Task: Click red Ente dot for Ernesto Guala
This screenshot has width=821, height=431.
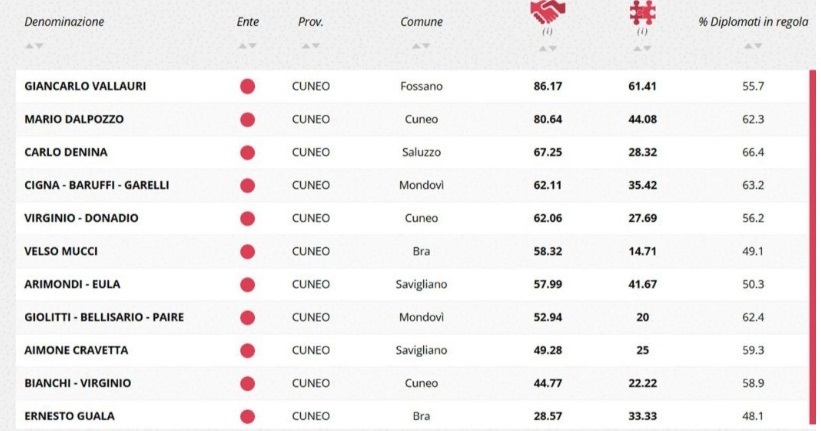Action: 247,415
